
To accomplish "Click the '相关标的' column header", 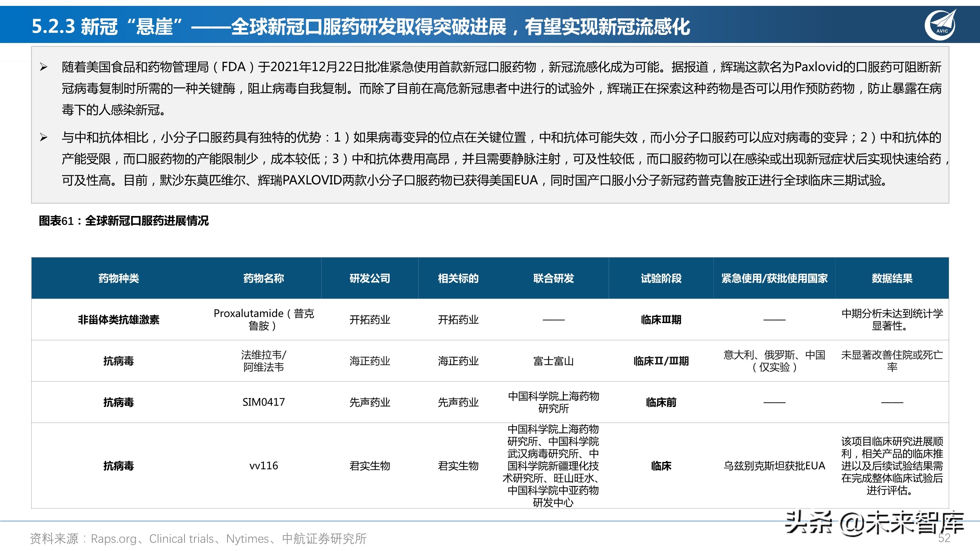I will tap(458, 278).
